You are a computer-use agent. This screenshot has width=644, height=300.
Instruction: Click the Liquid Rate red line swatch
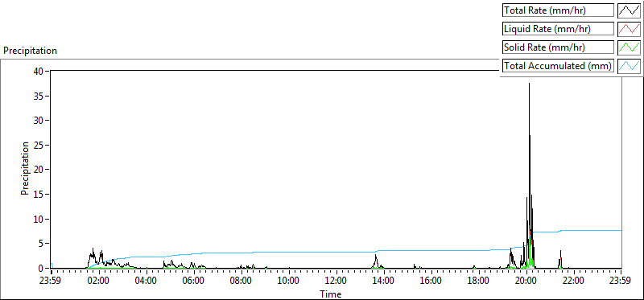coord(629,28)
